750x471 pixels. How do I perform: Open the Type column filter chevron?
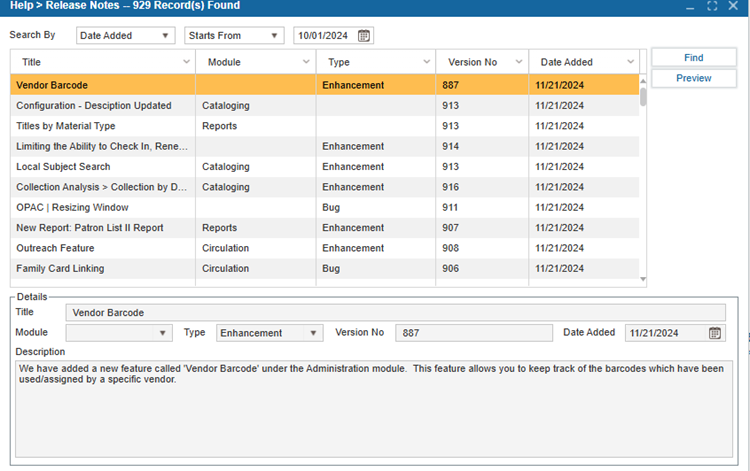point(427,62)
